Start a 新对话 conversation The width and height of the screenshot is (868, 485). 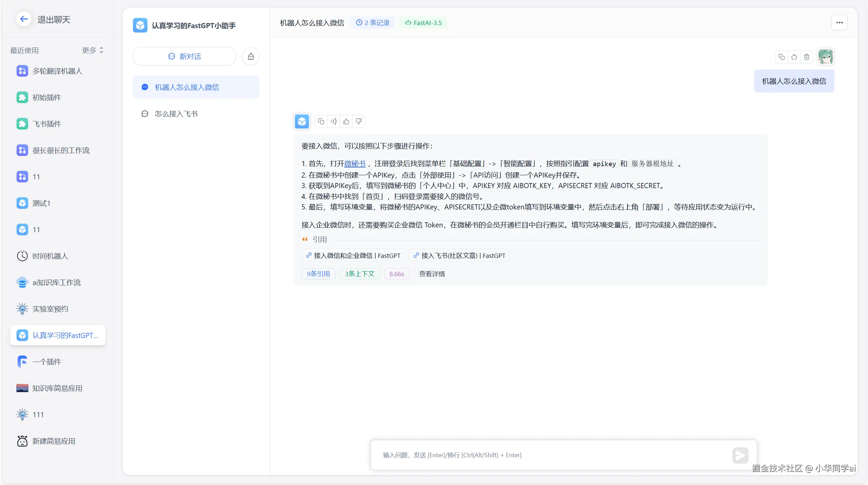pyautogui.click(x=184, y=56)
